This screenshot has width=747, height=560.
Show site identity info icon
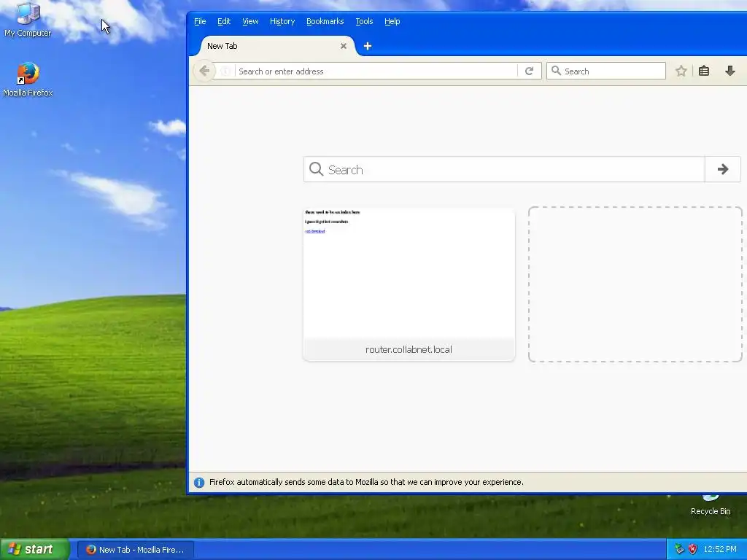coord(225,71)
